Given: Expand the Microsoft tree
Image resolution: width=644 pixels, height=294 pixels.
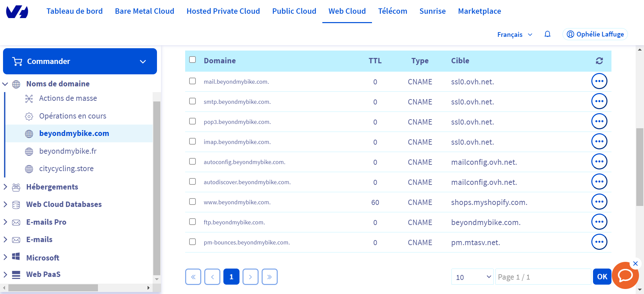Looking at the screenshot, I should [x=5, y=257].
